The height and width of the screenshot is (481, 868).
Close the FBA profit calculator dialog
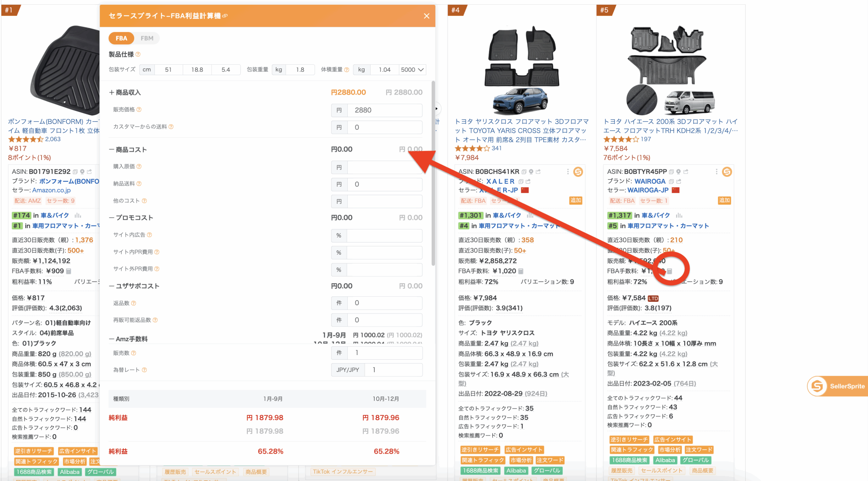pyautogui.click(x=426, y=16)
